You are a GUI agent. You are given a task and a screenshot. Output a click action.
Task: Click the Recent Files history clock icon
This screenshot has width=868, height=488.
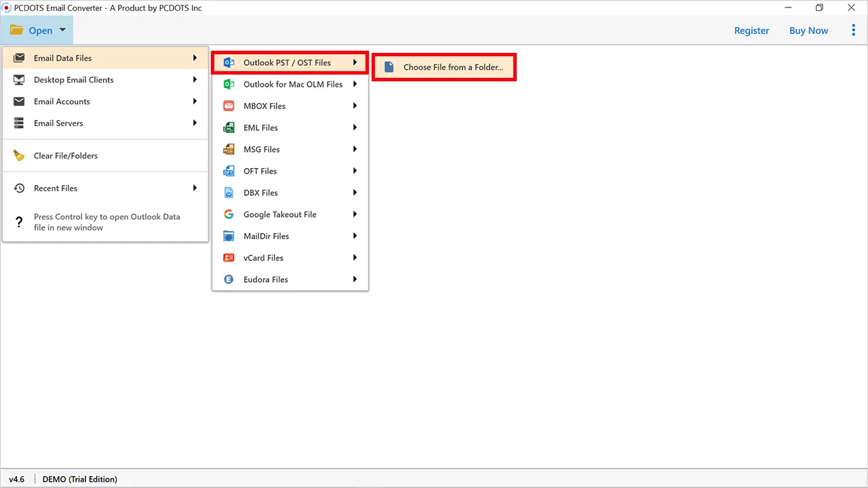point(20,188)
